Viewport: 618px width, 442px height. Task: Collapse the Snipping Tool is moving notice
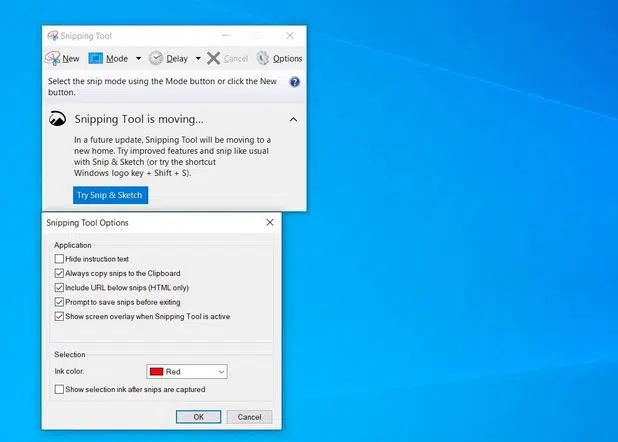293,119
